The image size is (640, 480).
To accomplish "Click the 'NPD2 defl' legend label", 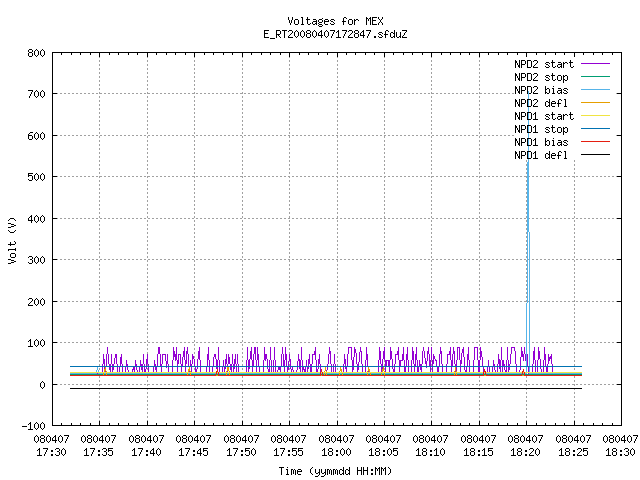I will 541,103.
